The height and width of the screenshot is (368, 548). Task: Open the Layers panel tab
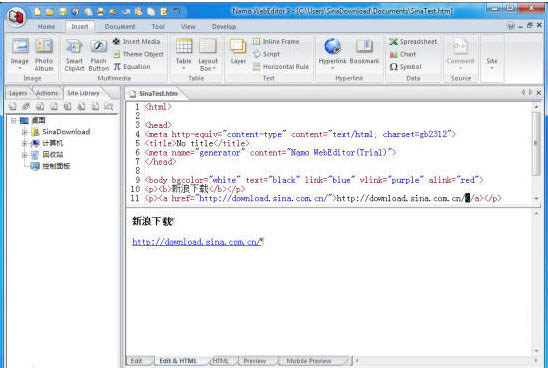pyautogui.click(x=18, y=93)
